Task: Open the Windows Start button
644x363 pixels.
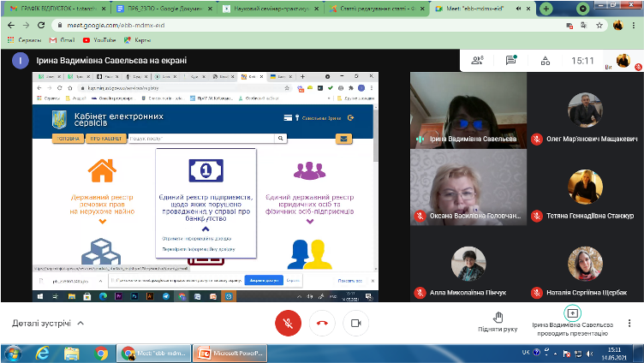Action: [13, 353]
